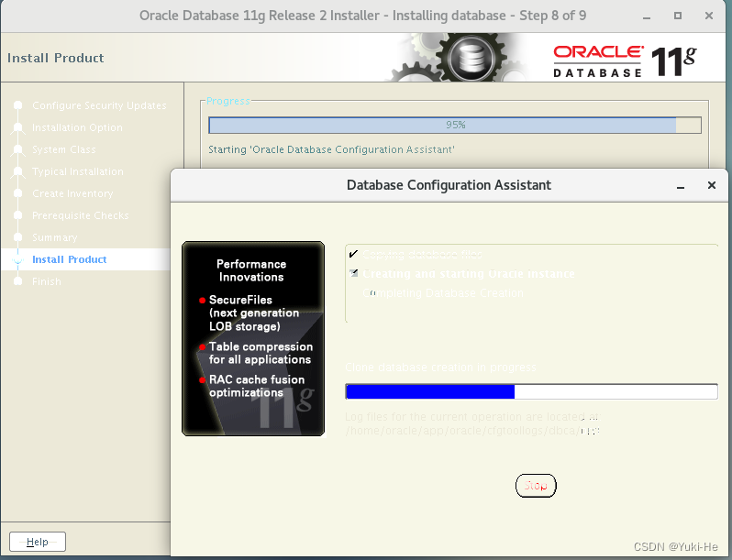
Task: Close the Oracle Installer window
Action: click(x=709, y=16)
